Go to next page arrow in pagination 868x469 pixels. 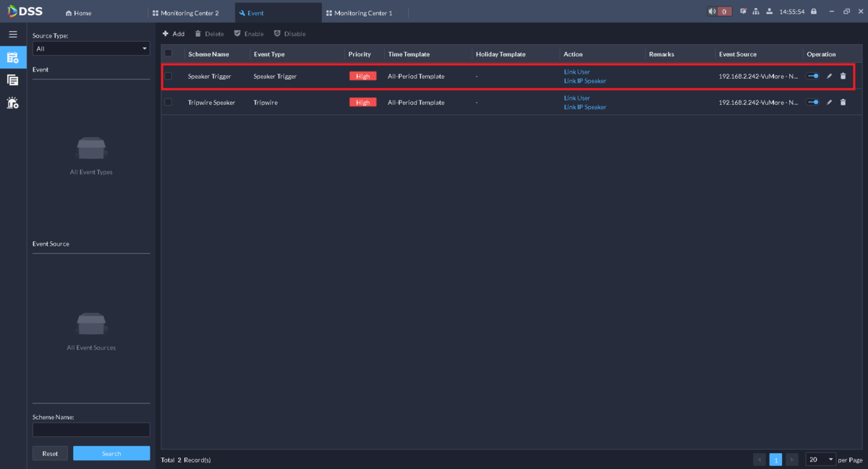point(792,460)
